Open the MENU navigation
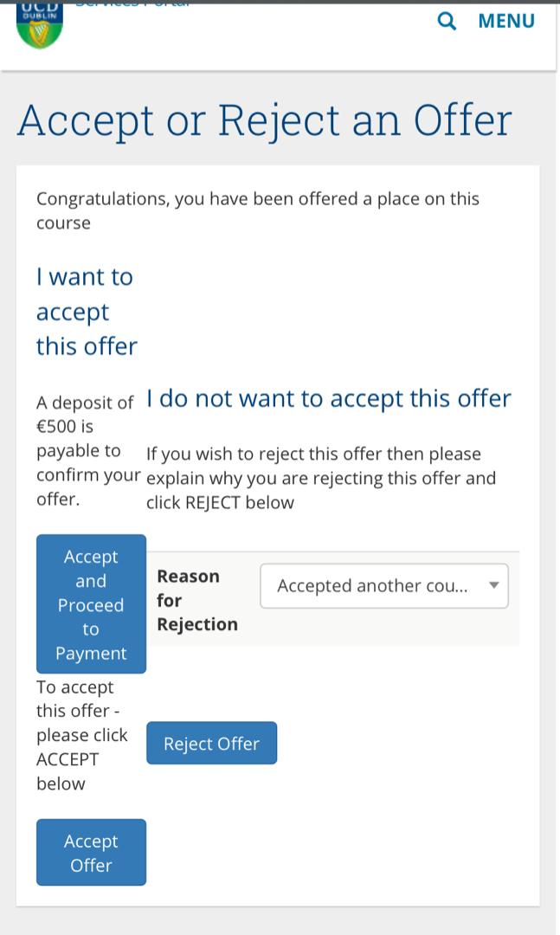Viewport: 560px width, 935px height. tap(506, 21)
